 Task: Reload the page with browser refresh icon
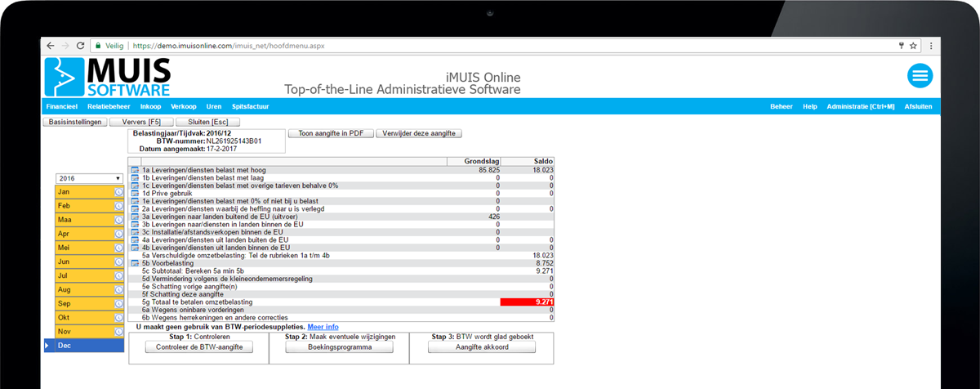pos(80,46)
